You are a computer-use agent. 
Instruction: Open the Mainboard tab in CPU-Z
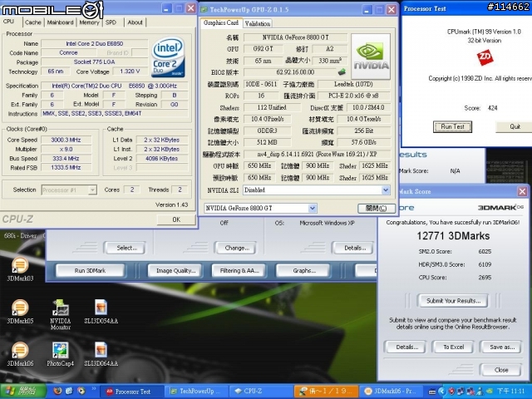click(x=60, y=22)
